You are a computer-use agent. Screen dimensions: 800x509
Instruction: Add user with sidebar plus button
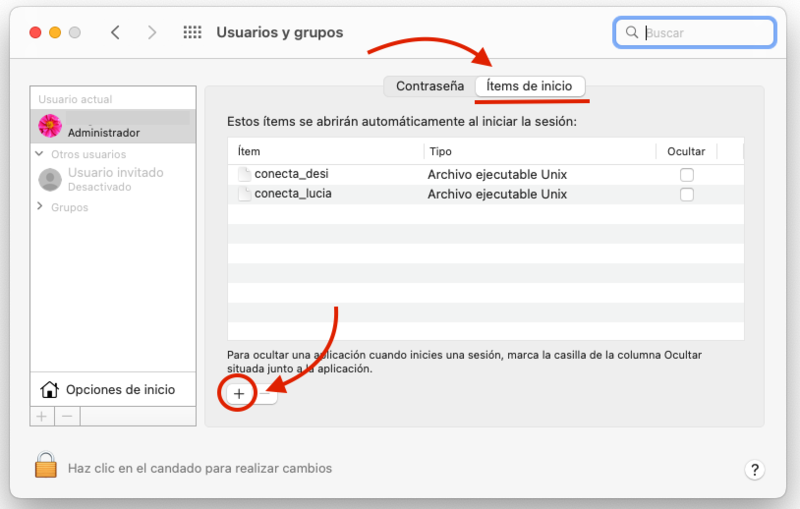42,415
